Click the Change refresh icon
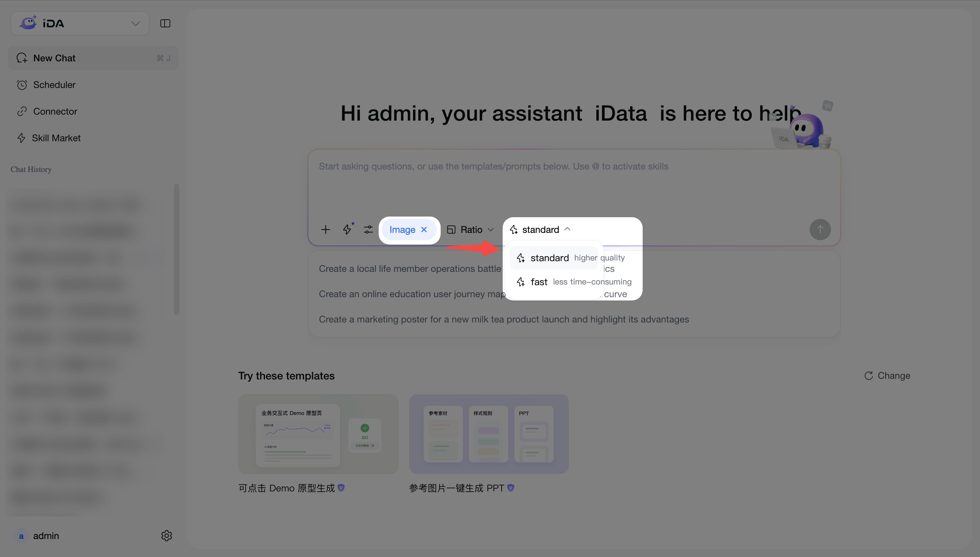 pyautogui.click(x=868, y=376)
